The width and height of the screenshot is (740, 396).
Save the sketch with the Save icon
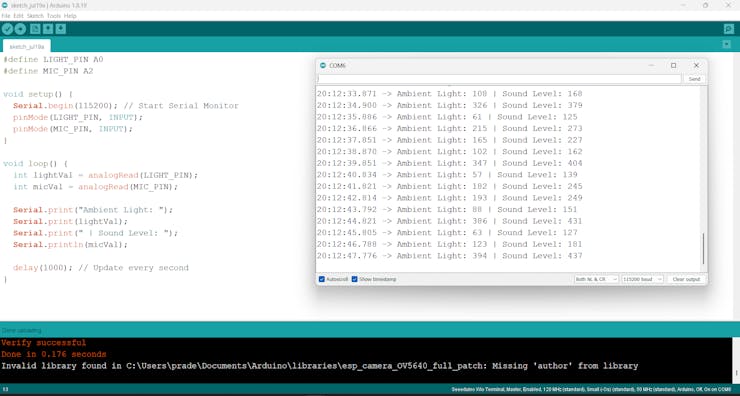tap(60, 29)
